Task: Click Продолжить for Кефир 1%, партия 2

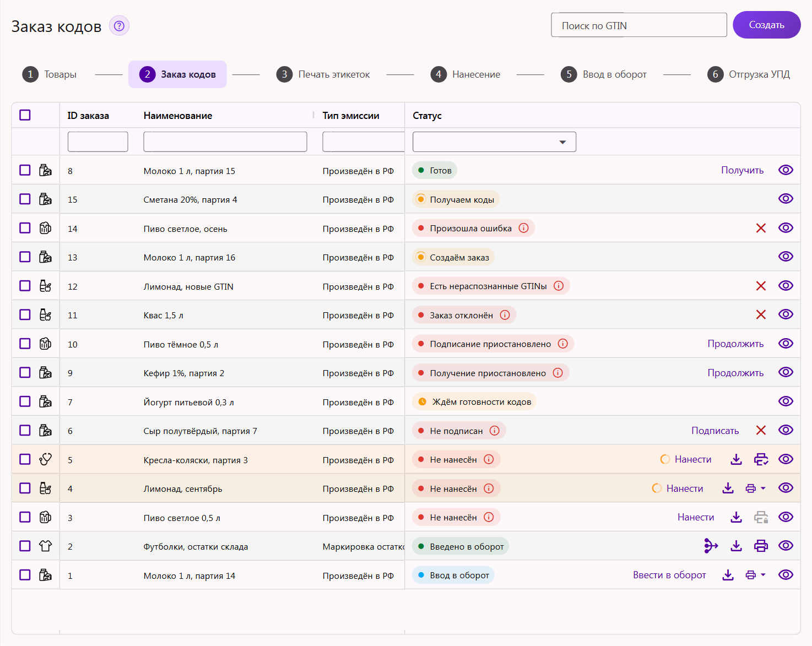Action: pyautogui.click(x=735, y=373)
